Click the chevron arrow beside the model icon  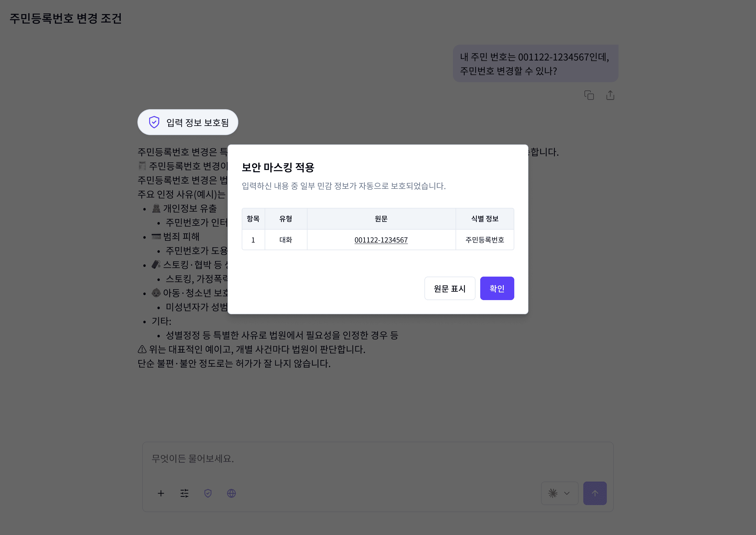tap(567, 493)
